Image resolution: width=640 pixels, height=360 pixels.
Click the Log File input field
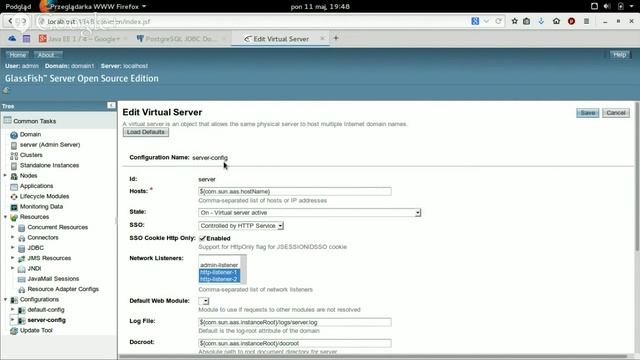click(295, 322)
